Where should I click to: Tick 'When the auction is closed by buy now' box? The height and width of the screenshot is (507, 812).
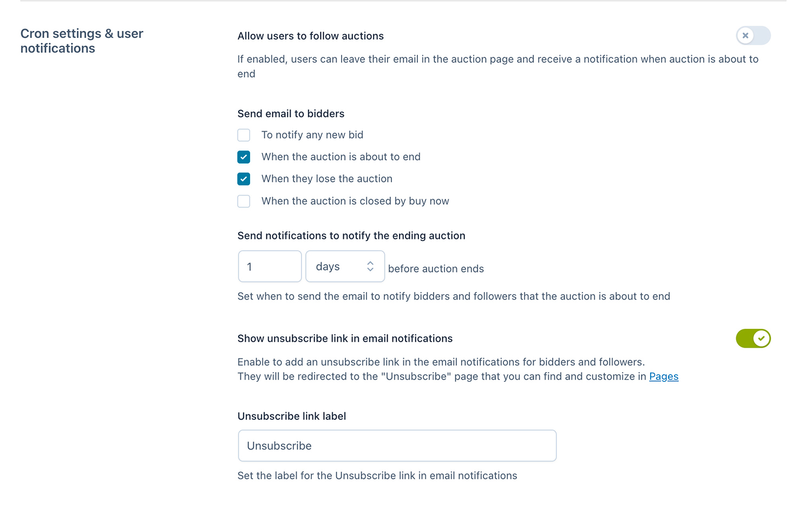tap(244, 201)
